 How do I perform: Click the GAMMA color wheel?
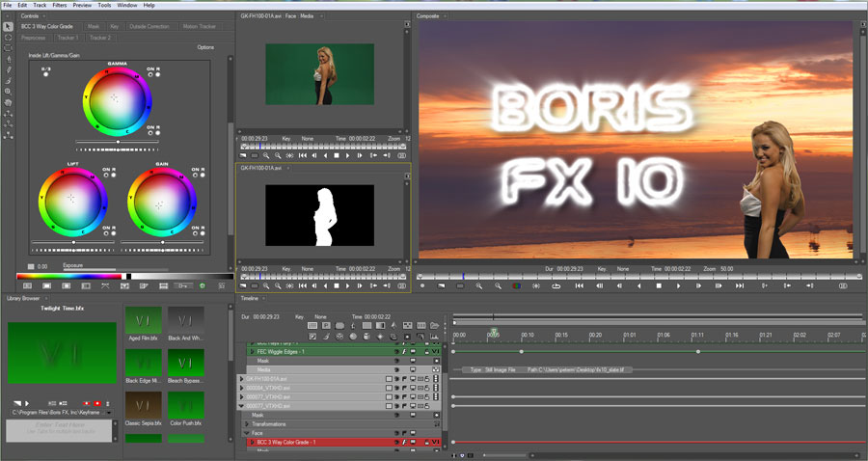point(117,101)
